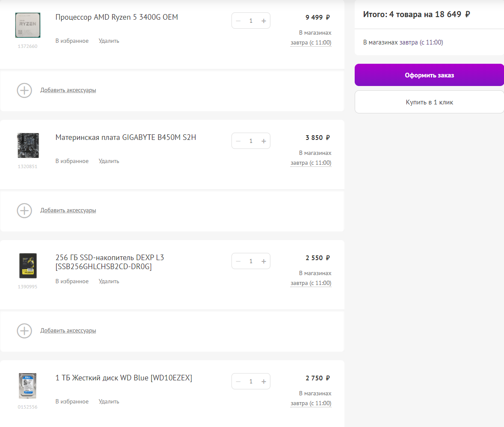Decrease quantity of DEXP L3 SSD
Screen dimensions: 504x427
(238, 261)
